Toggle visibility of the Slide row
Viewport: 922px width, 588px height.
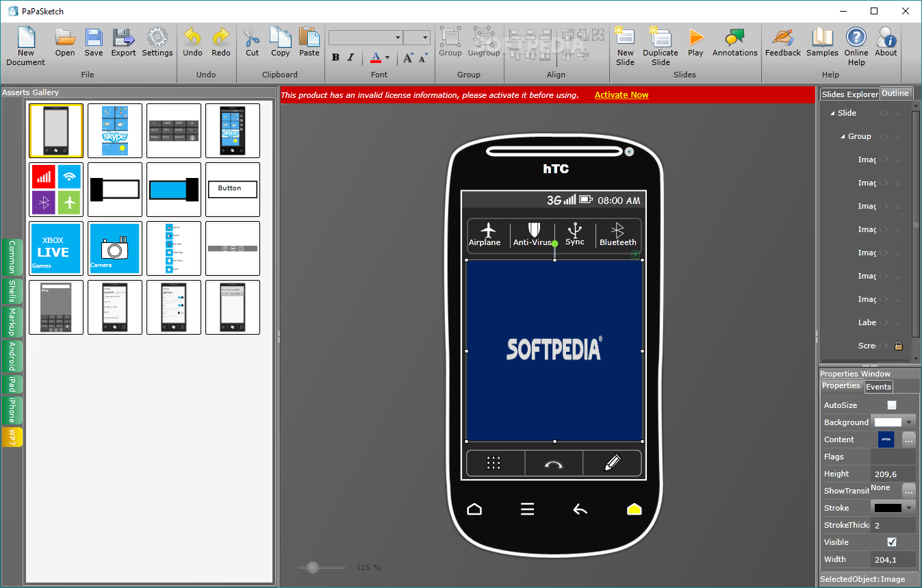click(x=884, y=113)
